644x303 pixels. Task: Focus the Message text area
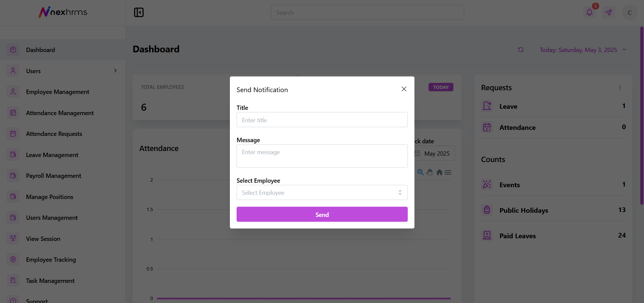pos(322,156)
